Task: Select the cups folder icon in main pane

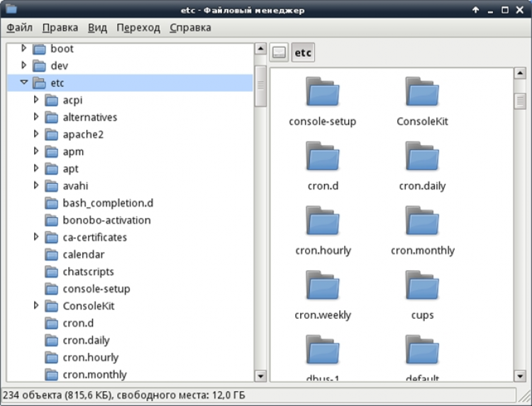Action: pos(422,285)
